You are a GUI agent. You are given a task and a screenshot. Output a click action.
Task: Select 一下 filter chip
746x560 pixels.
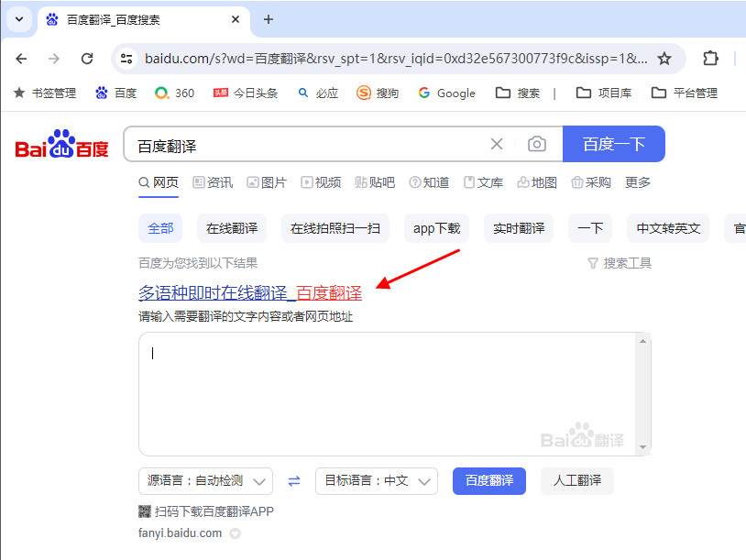[590, 228]
